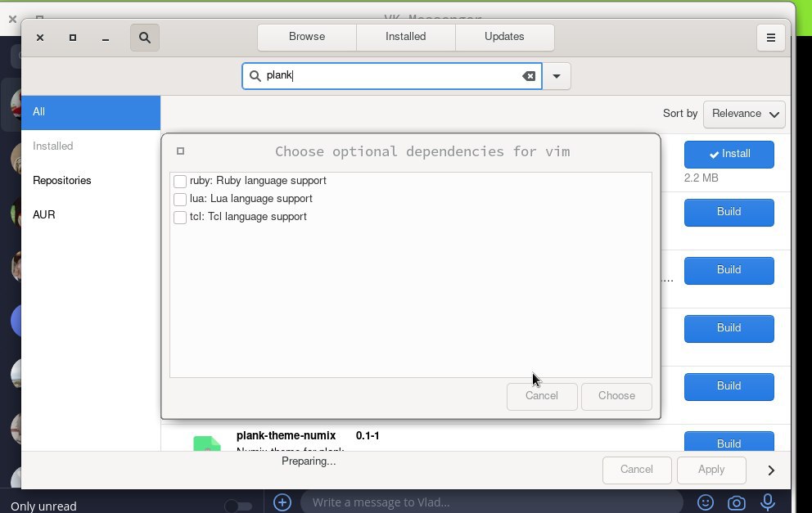The height and width of the screenshot is (513, 812).
Task: Close the package manager window
Action: click(40, 38)
